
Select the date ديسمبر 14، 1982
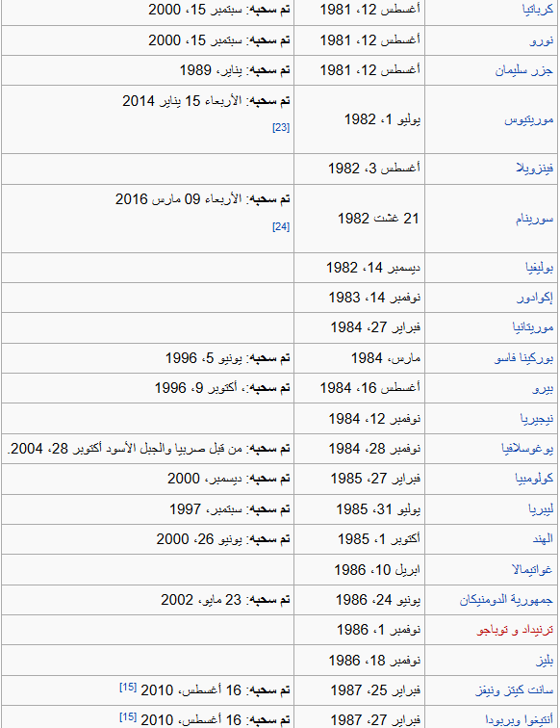coord(373,268)
